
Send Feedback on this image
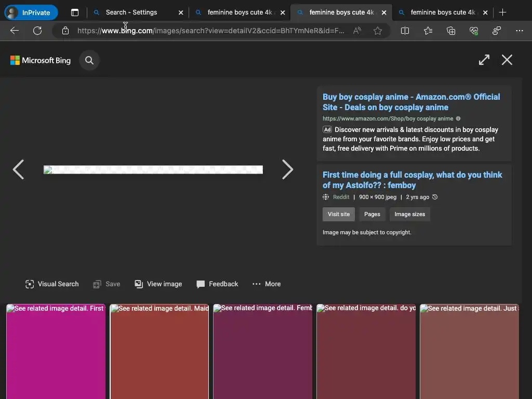point(217,284)
